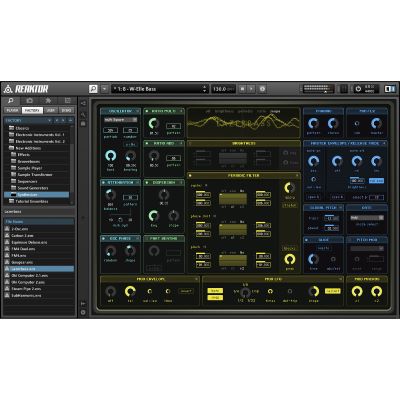Viewport: 400px width, 400px height.
Task: Click the tempo field showing 130.0 bpm
Action: pyautogui.click(x=224, y=89)
